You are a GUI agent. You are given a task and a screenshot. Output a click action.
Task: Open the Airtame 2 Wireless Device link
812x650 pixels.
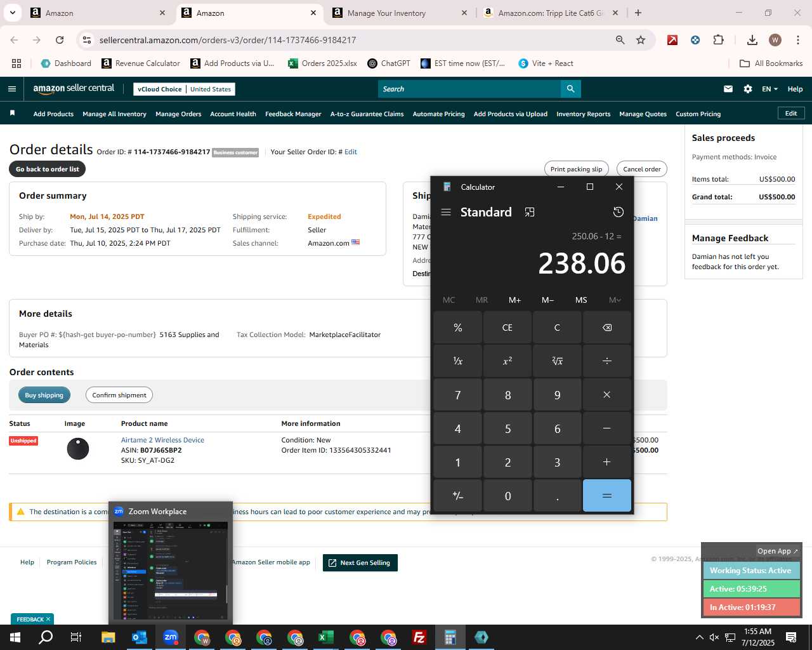[162, 440]
